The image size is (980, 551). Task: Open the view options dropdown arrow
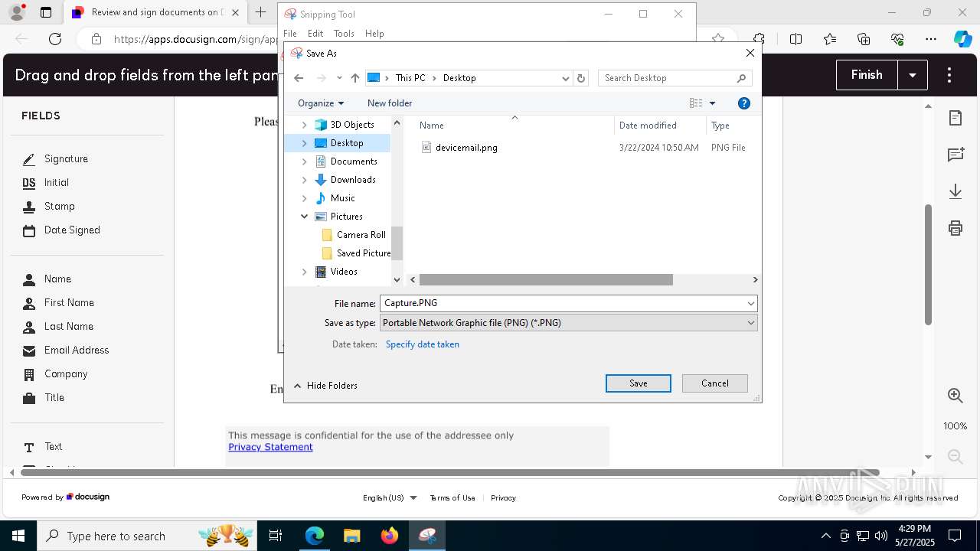[712, 103]
